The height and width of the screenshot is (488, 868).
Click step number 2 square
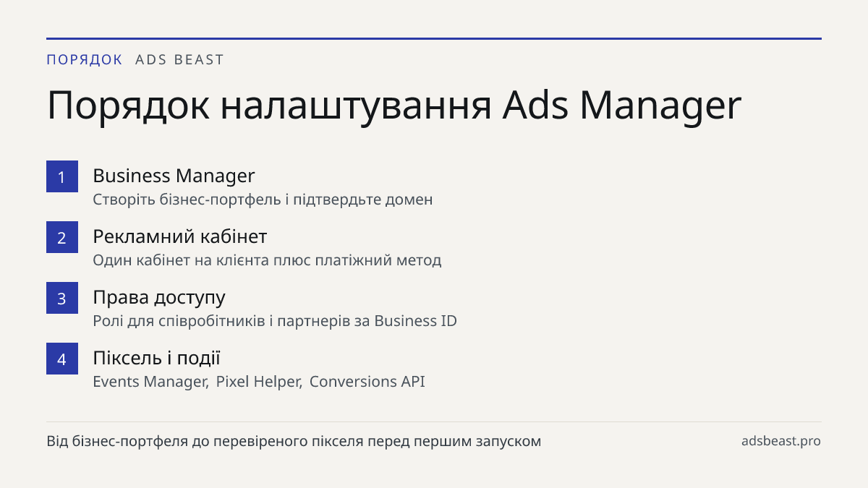(x=62, y=237)
